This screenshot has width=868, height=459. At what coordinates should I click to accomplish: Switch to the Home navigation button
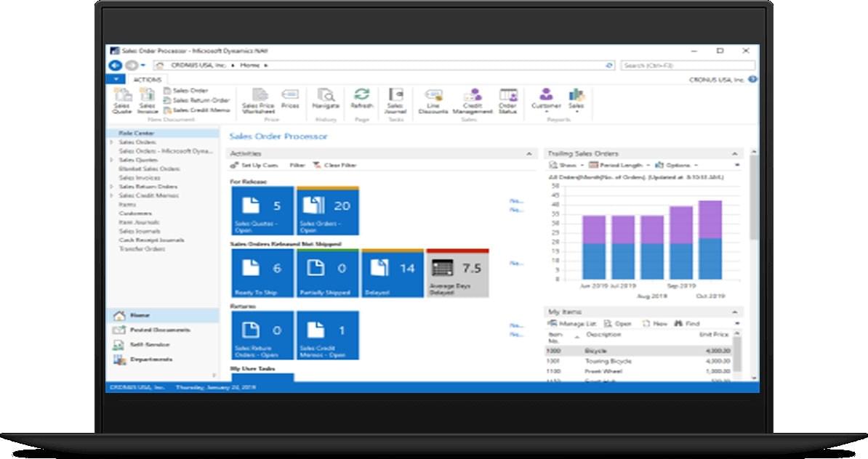click(x=163, y=315)
